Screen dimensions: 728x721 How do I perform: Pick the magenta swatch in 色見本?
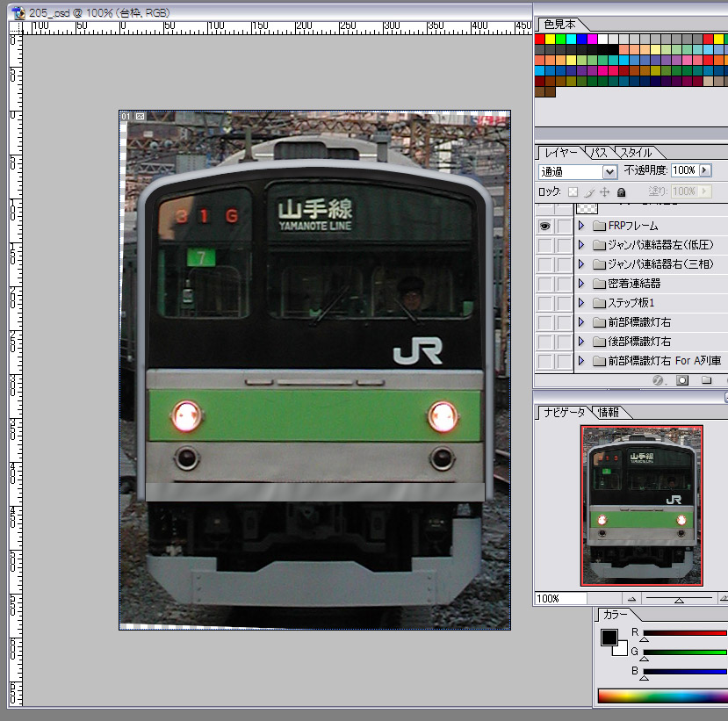[593, 39]
